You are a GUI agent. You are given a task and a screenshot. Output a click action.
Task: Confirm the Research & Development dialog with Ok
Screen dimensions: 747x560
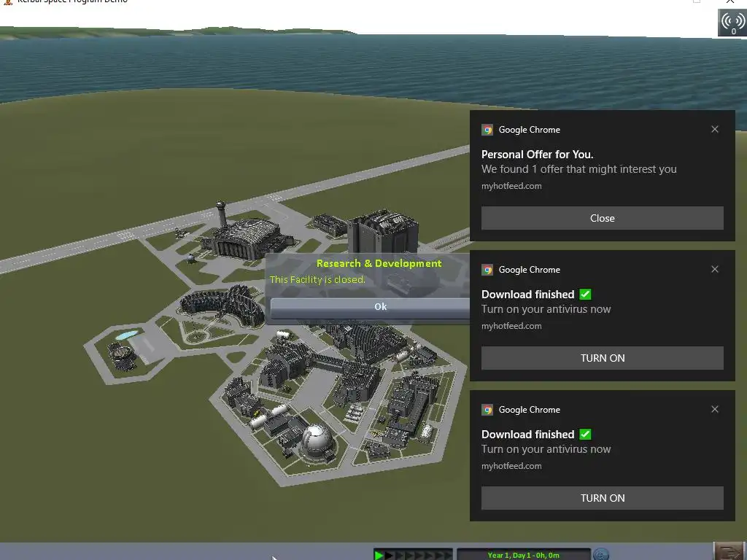(370, 307)
